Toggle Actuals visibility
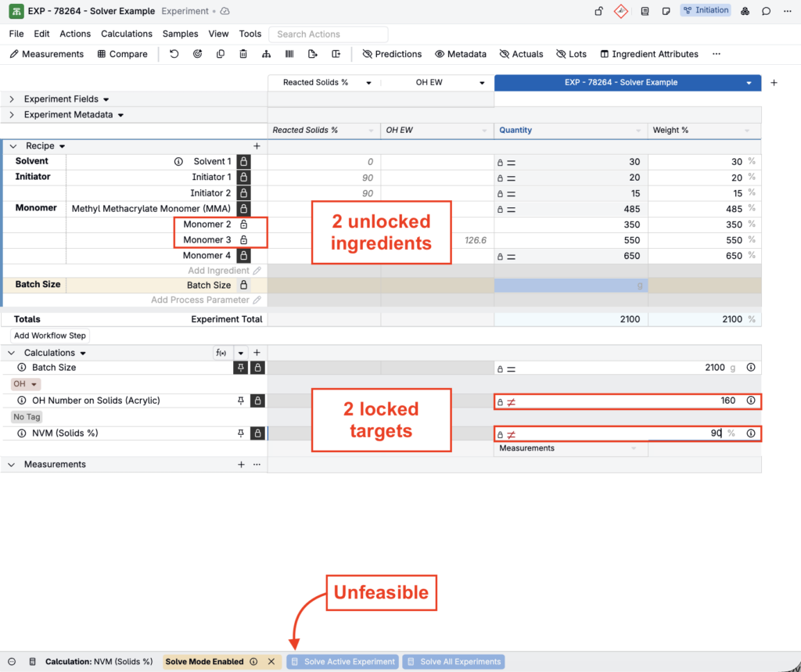The width and height of the screenshot is (801, 672). tap(521, 54)
